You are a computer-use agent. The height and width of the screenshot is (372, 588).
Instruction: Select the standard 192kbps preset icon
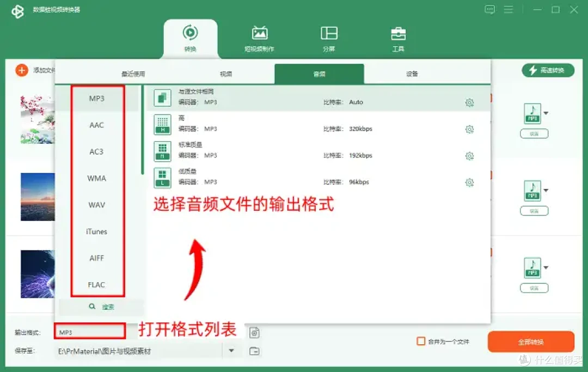(x=162, y=151)
